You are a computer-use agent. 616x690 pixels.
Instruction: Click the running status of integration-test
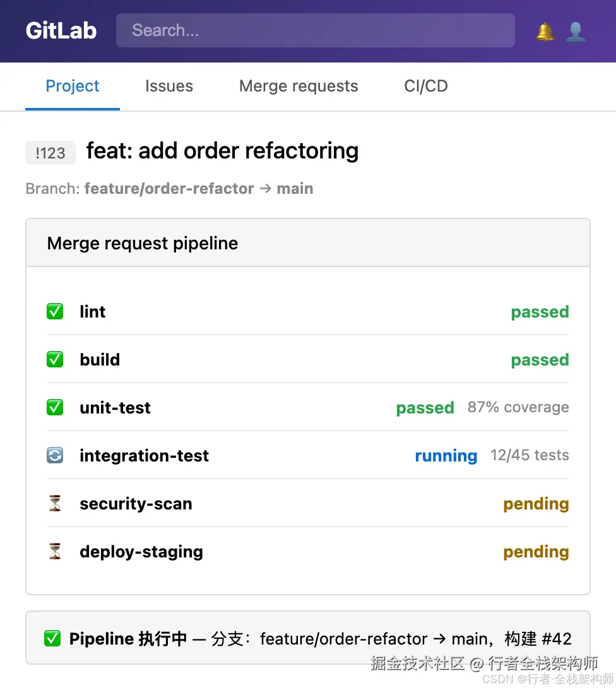446,456
